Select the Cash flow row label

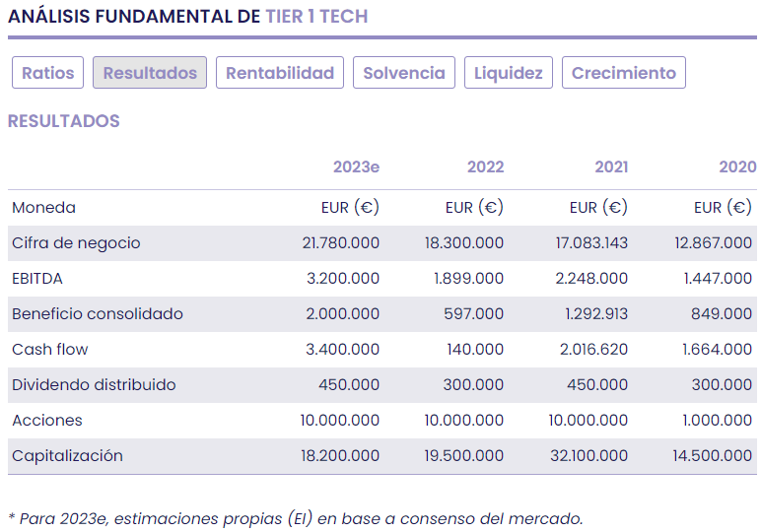[x=50, y=350]
